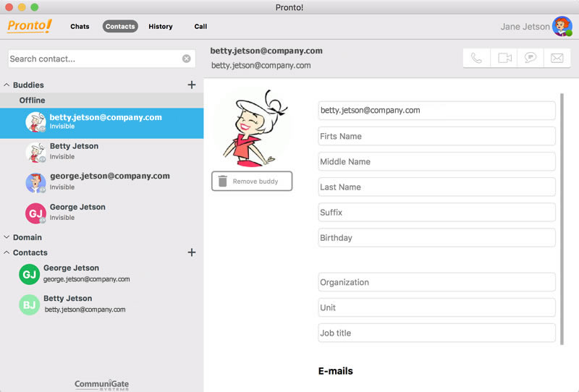Select the George Jetson buddy
The height and width of the screenshot is (392, 579).
pyautogui.click(x=101, y=213)
